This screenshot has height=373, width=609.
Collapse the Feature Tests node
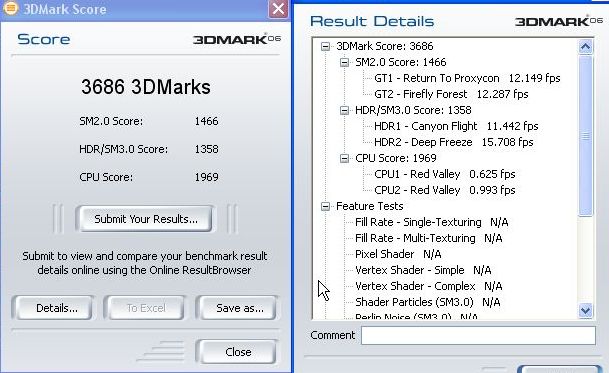pyautogui.click(x=325, y=206)
